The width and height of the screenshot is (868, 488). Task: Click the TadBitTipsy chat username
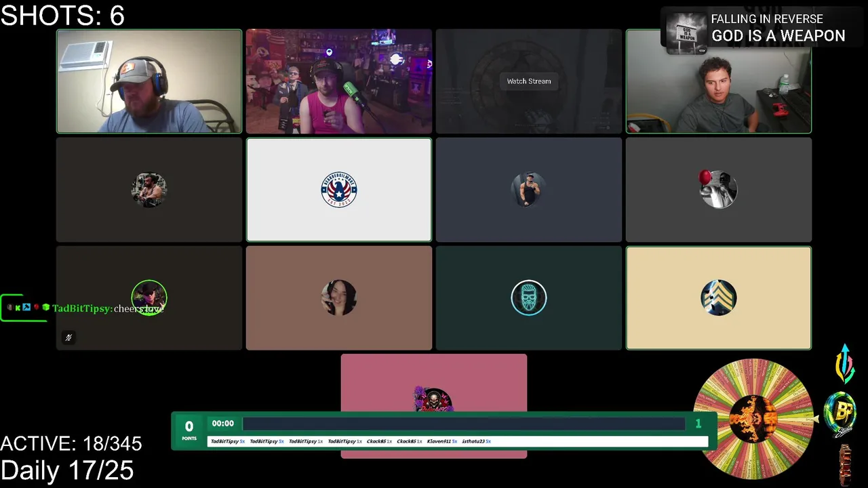82,308
